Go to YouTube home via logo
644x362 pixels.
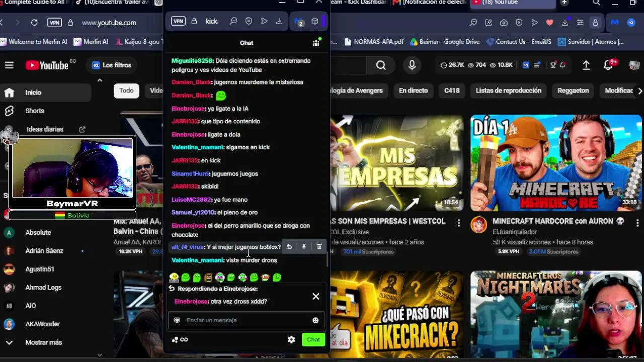(47, 65)
